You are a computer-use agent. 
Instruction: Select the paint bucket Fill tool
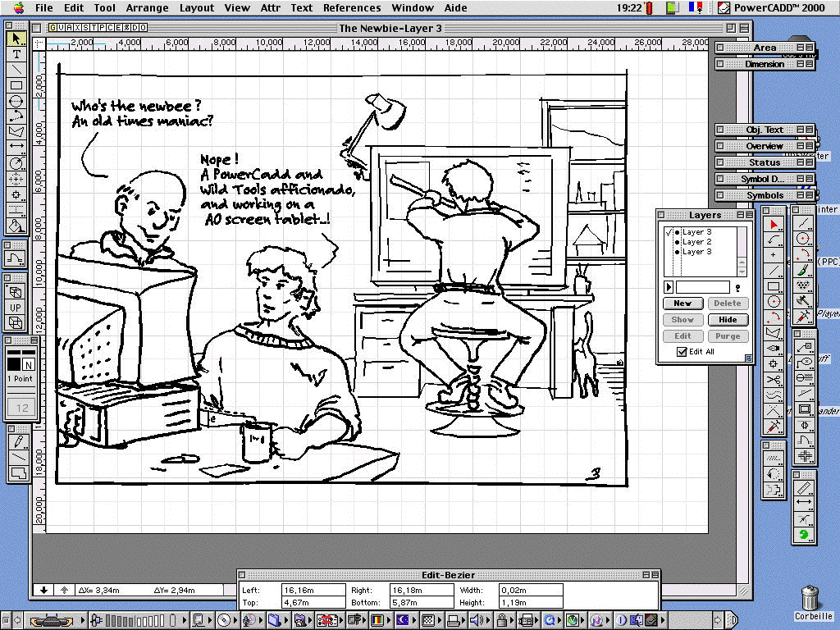[x=16, y=226]
